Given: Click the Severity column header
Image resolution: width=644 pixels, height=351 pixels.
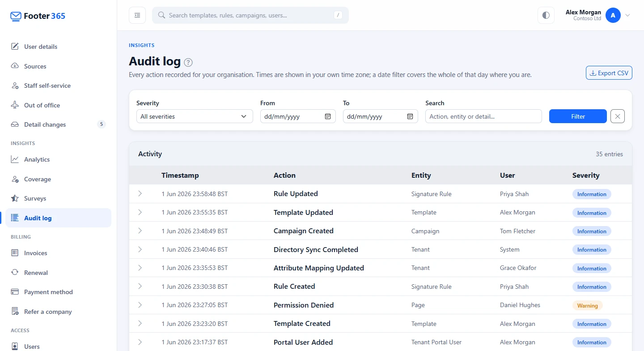Looking at the screenshot, I should point(586,175).
